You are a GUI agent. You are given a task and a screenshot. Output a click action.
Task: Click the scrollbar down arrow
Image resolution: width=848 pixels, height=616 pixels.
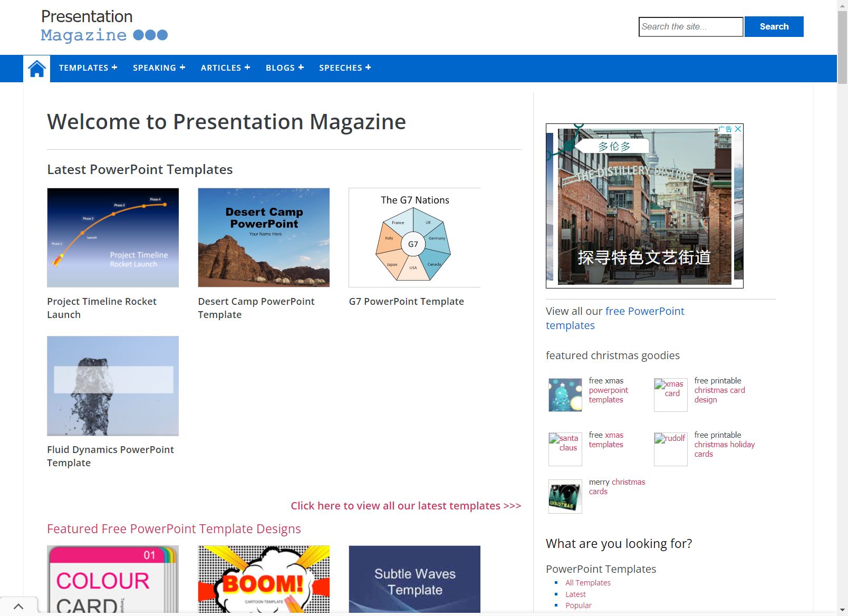pos(842,611)
